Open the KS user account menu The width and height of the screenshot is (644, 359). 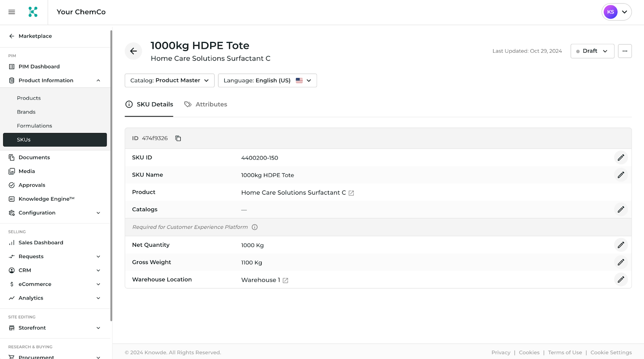(617, 12)
